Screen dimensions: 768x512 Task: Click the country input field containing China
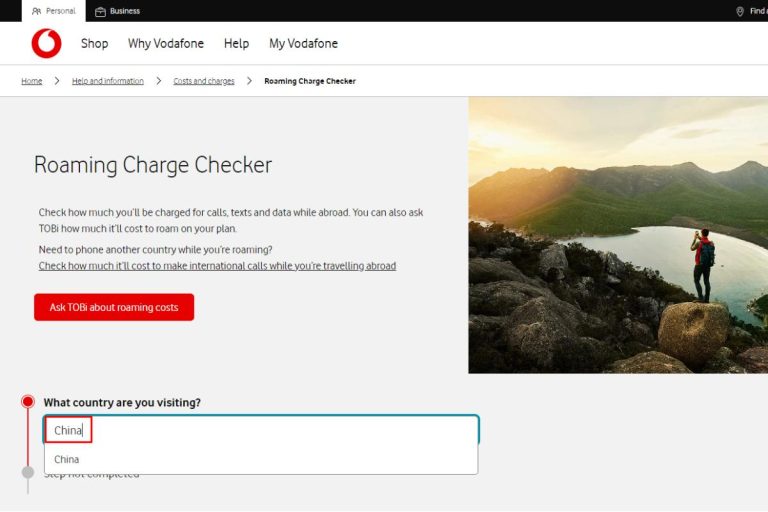(260, 430)
